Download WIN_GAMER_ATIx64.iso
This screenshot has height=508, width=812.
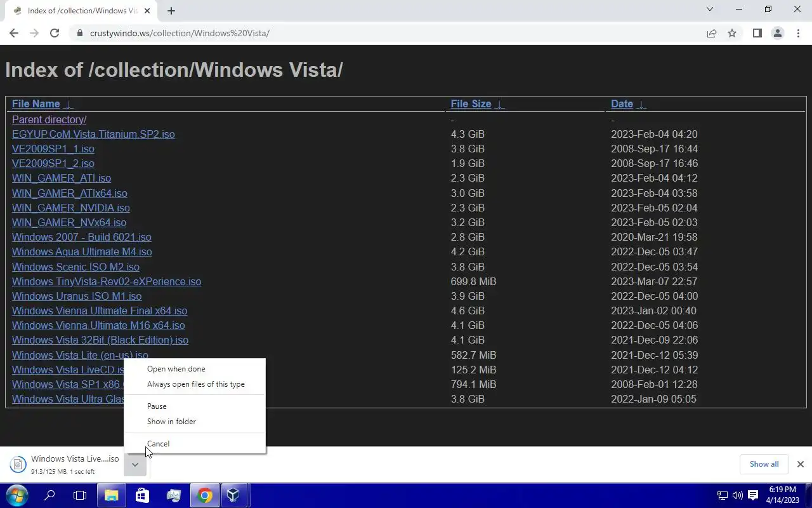(x=69, y=193)
